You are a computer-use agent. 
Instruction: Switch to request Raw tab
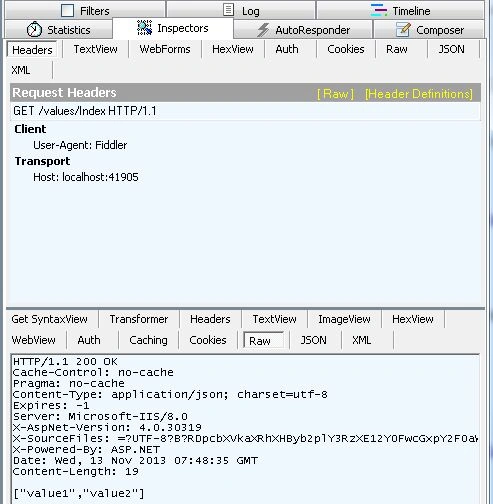coord(397,49)
